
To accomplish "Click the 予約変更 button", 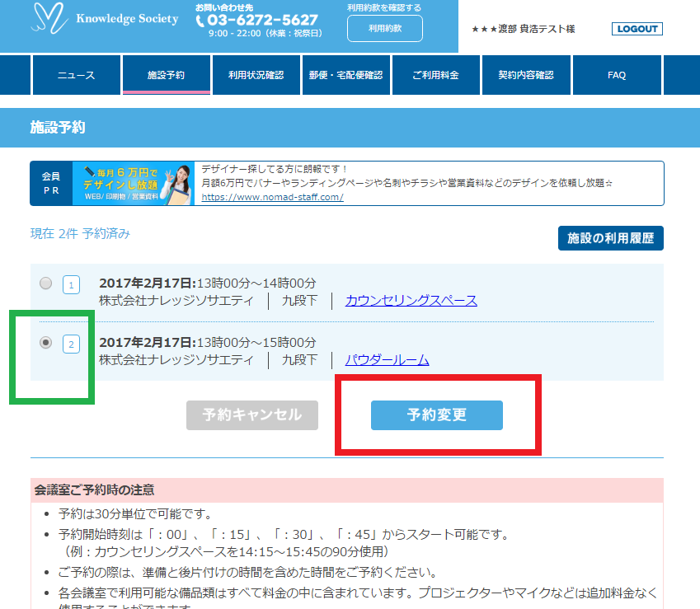I will [436, 415].
